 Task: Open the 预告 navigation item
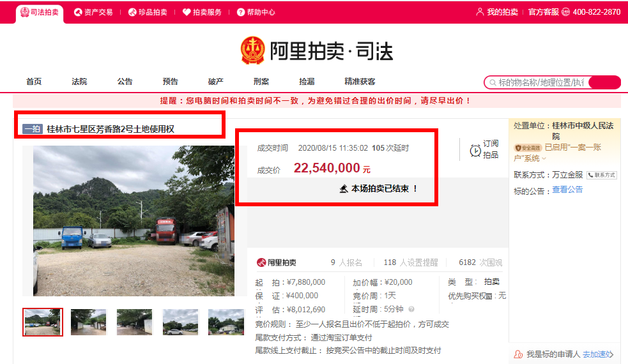[170, 82]
